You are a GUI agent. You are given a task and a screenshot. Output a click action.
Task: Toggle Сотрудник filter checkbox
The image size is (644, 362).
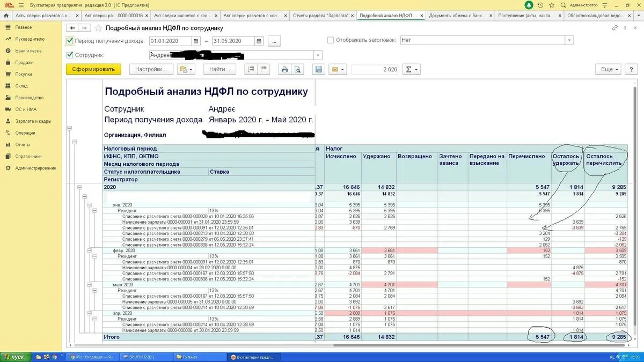70,55
